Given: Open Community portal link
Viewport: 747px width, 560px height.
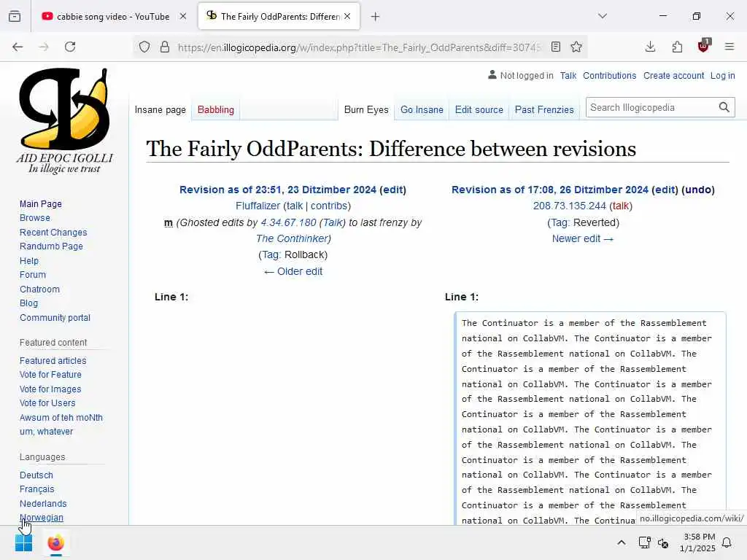Looking at the screenshot, I should coord(55,318).
